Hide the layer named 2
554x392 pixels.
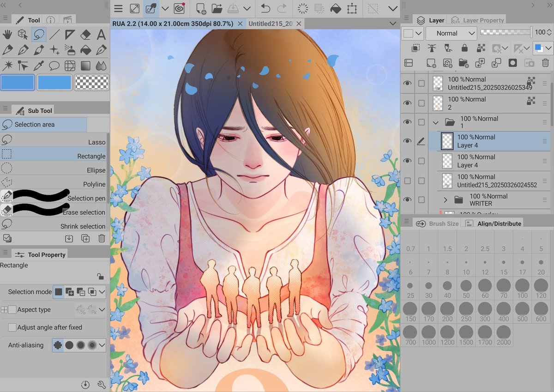coord(407,103)
